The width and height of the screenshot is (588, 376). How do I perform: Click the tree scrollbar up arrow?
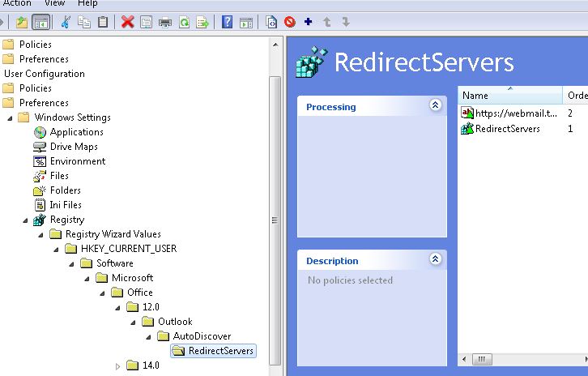tap(275, 45)
